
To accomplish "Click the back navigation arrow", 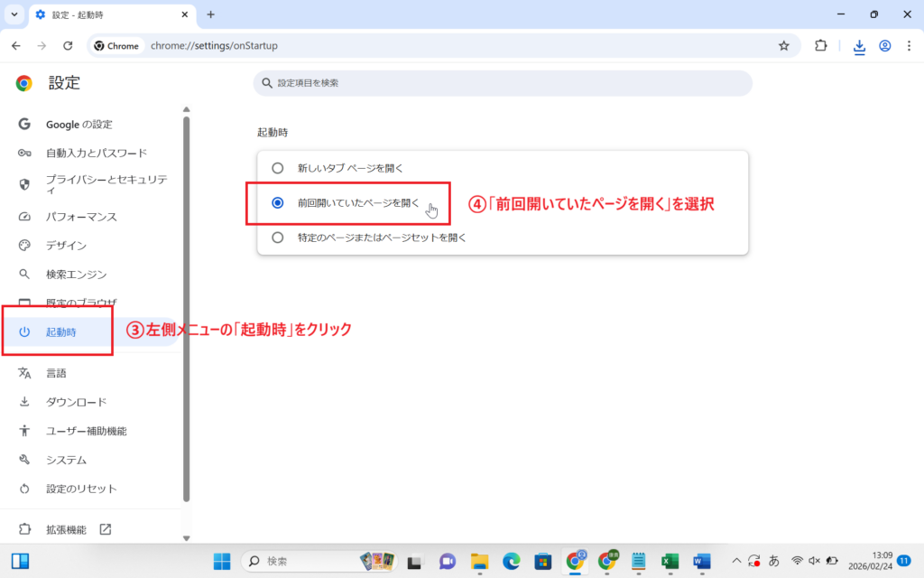I will coord(16,46).
